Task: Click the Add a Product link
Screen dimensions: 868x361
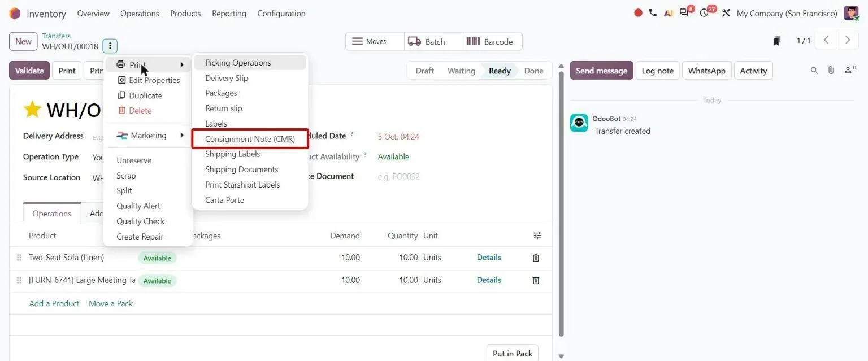Action: coord(54,303)
